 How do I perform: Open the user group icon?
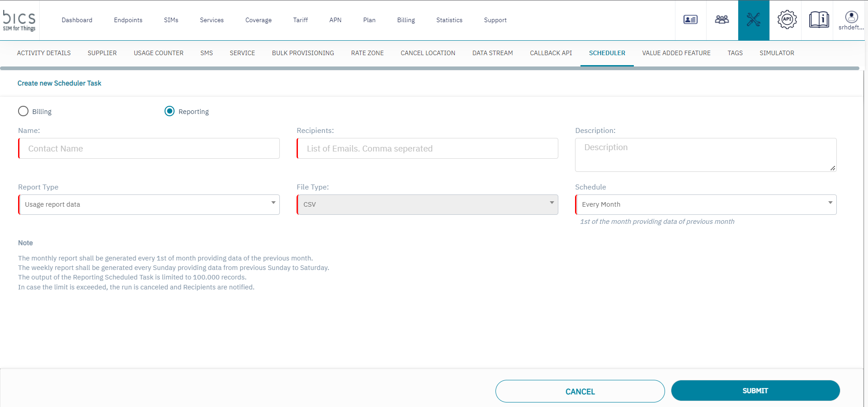722,20
